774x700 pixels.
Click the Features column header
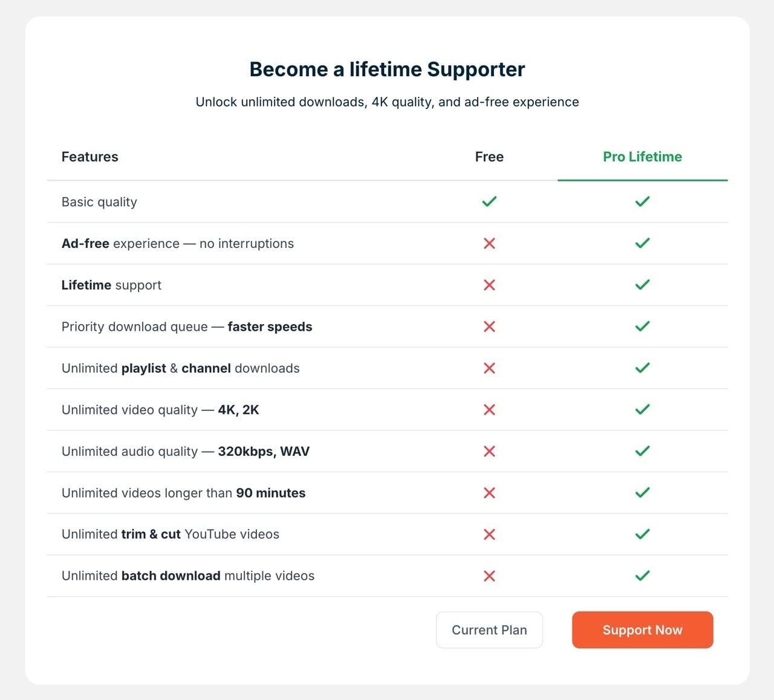pos(89,157)
